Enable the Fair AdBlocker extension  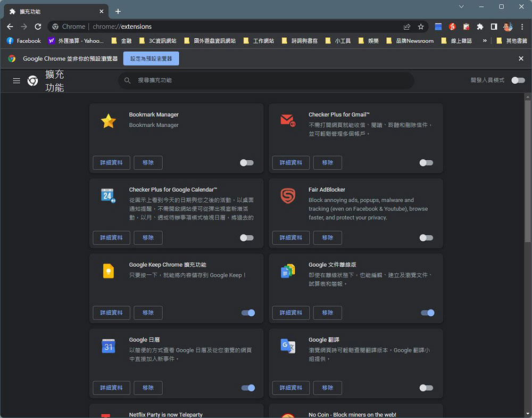pyautogui.click(x=426, y=238)
